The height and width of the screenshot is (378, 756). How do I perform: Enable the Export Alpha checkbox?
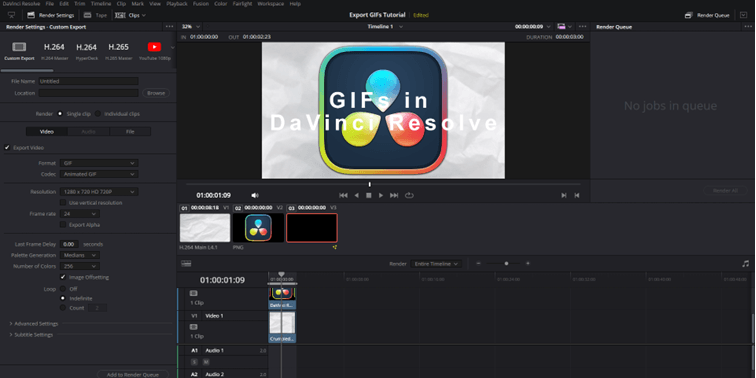(63, 225)
